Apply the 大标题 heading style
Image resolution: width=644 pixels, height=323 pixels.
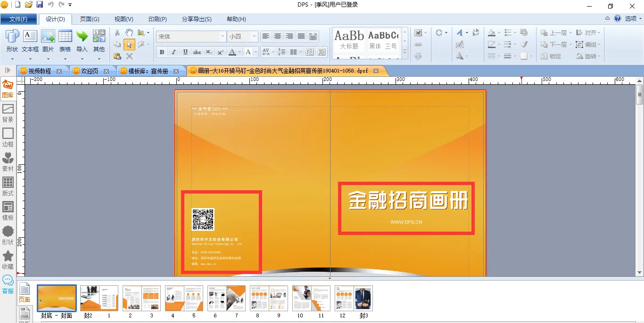pyautogui.click(x=349, y=40)
